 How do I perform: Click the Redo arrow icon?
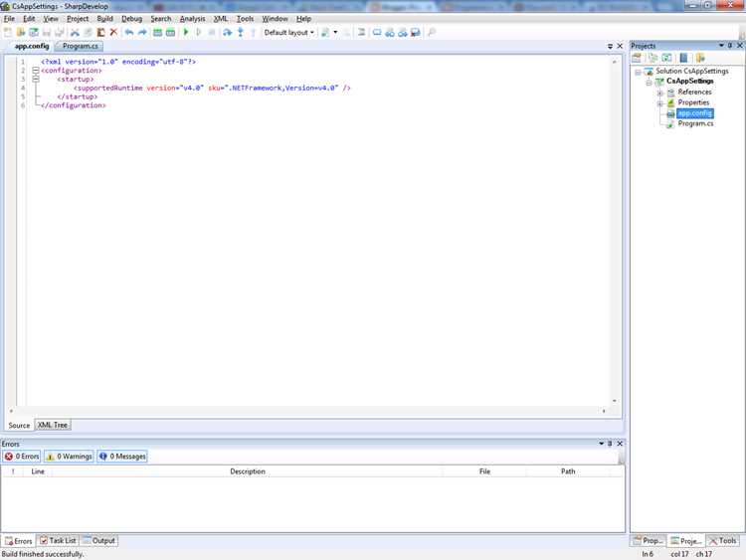(x=142, y=33)
